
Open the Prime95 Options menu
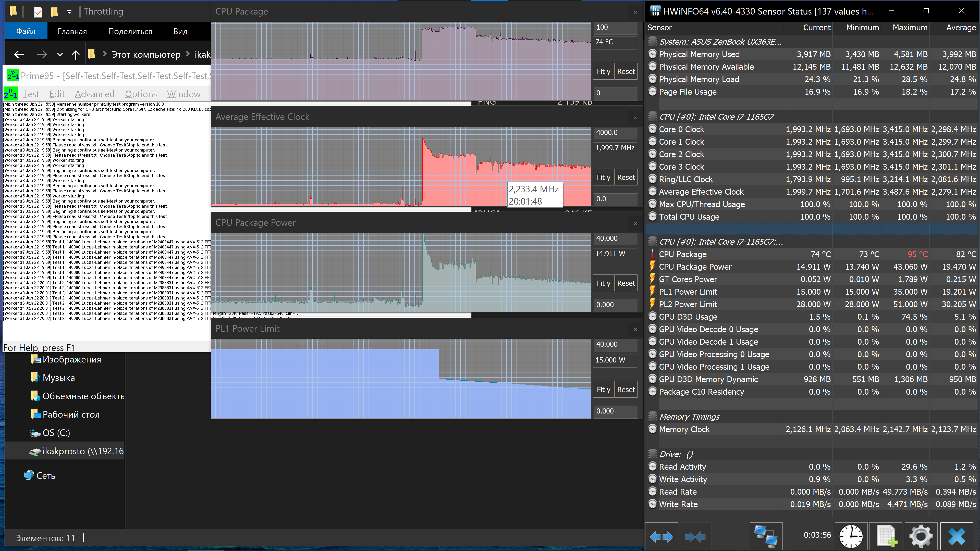pos(141,94)
